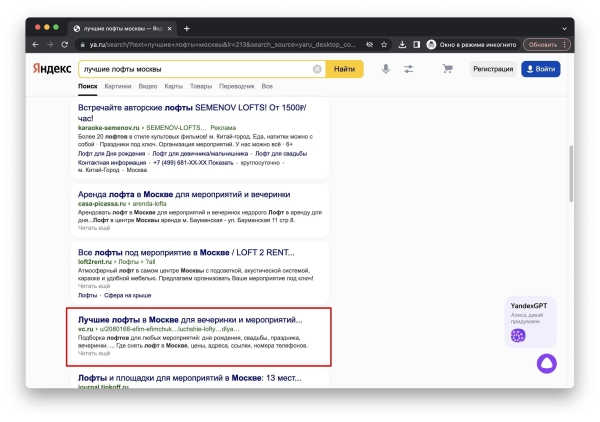This screenshot has width=600, height=422.
Task: Click the site lock icon in address bar
Action: click(82, 45)
